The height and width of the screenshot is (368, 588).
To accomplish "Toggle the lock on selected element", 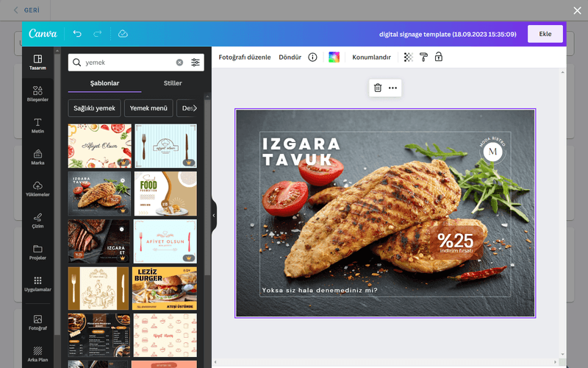I will (x=438, y=57).
